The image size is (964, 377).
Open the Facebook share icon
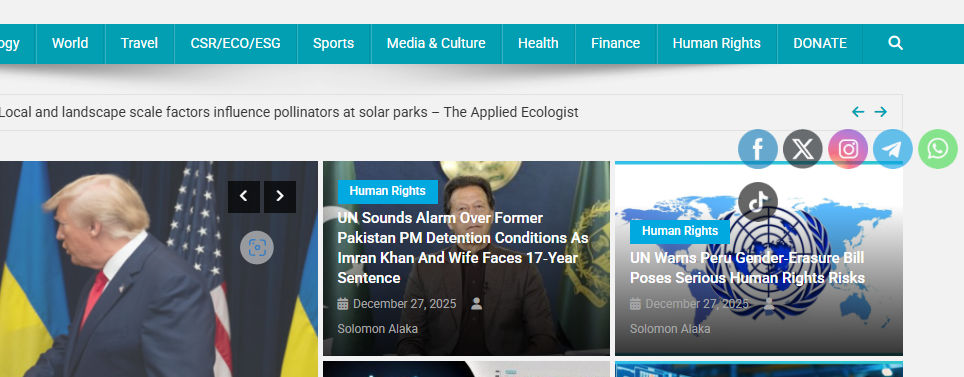click(x=757, y=149)
